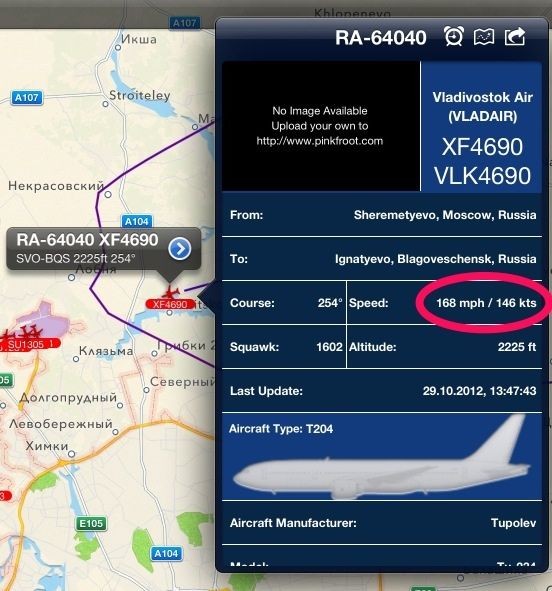This screenshot has width=552, height=591.
Task: Tap the E105 road sign on map
Action: click(91, 523)
